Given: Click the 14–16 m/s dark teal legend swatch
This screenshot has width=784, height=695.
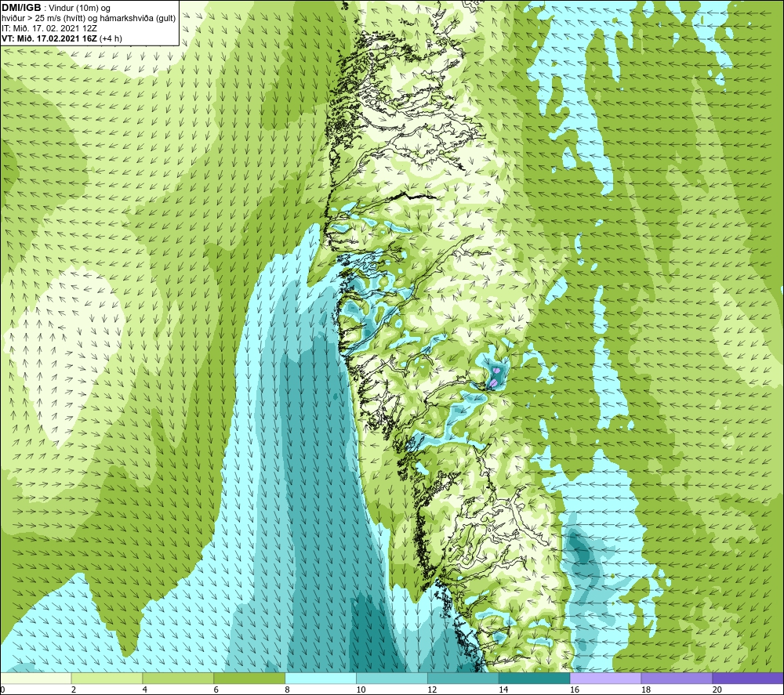Looking at the screenshot, I should click(535, 678).
